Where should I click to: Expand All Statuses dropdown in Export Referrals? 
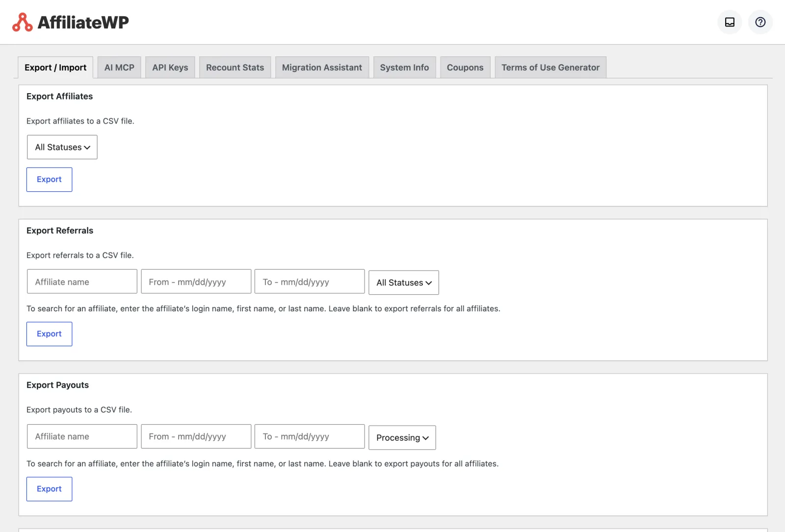click(404, 282)
